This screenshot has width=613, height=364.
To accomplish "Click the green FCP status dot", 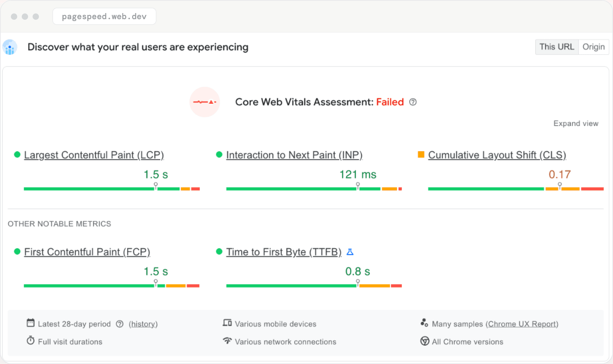I will click(x=17, y=252).
